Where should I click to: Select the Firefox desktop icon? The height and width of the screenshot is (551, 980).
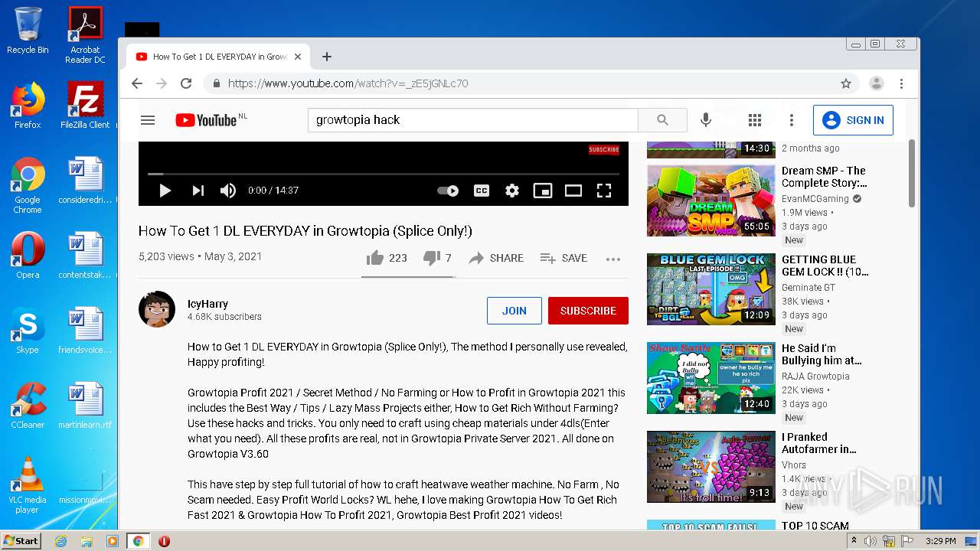(x=28, y=105)
